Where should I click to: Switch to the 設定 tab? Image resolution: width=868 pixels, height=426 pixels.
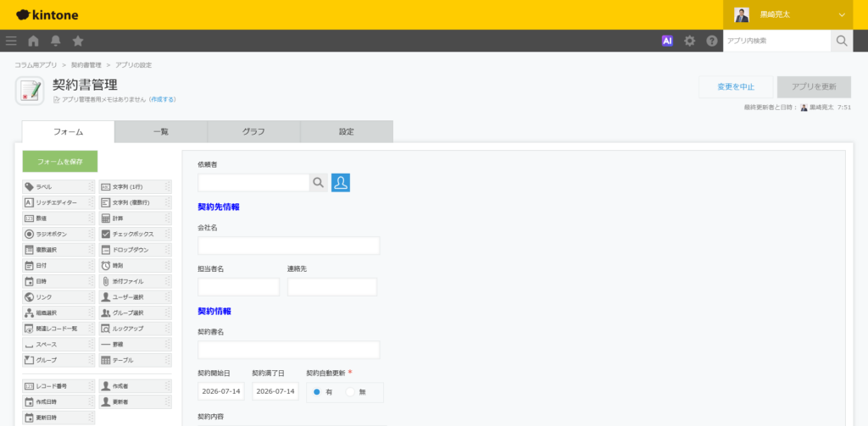[x=347, y=131]
